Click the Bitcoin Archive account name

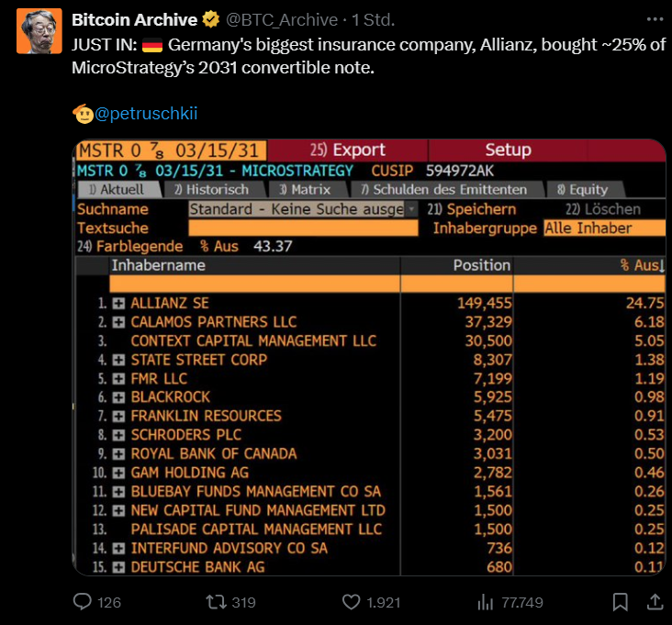click(x=134, y=19)
